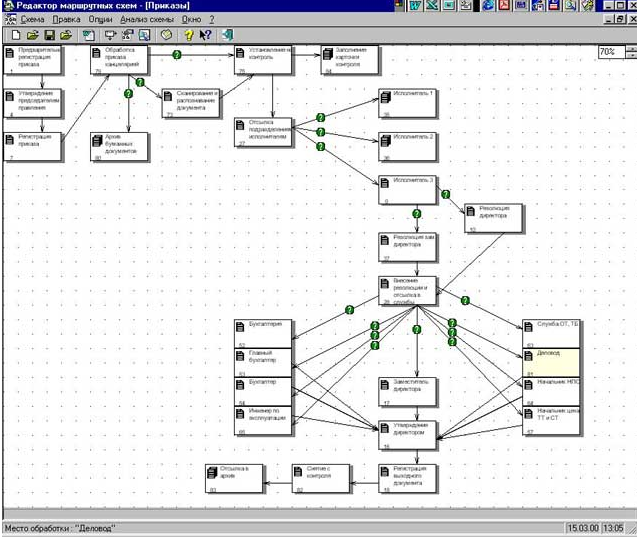Click the teal document toolbar icon
Image resolution: width=637 pixels, height=538 pixels.
click(89, 35)
